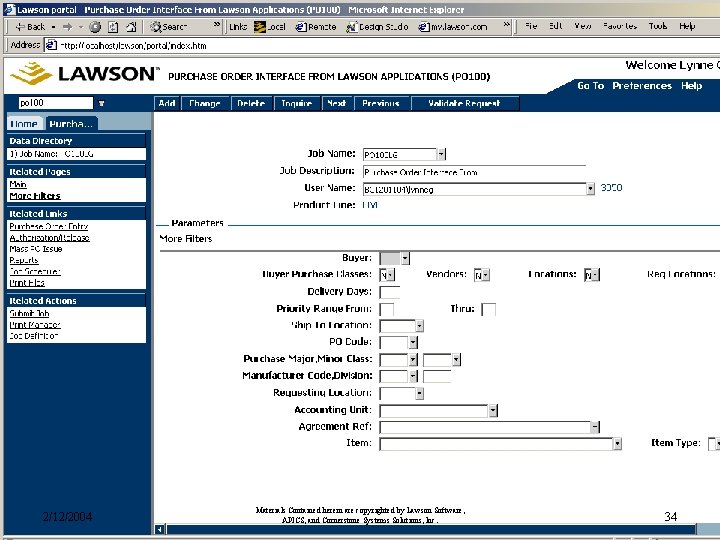This screenshot has width=720, height=540.
Task: Open the Purchase Order Entry link
Action: 49,226
